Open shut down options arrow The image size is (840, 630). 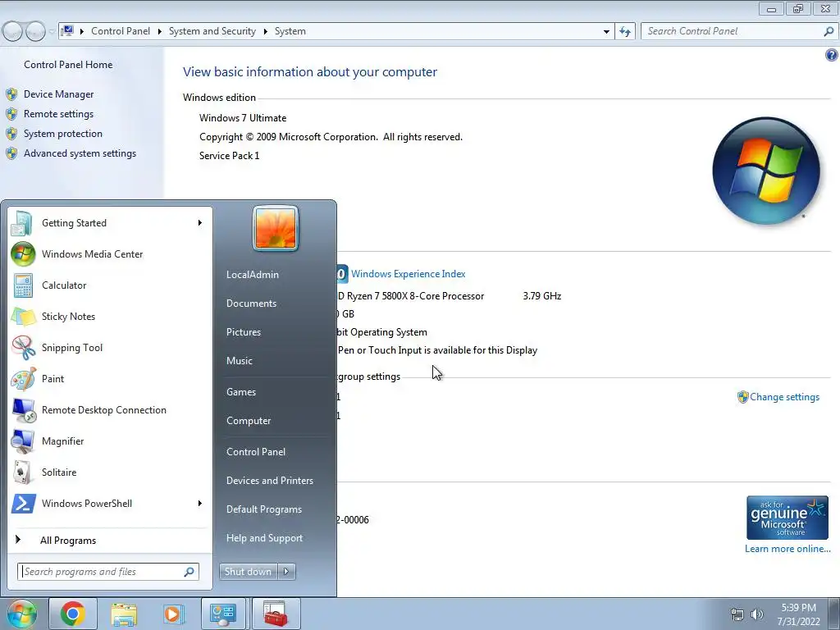pos(286,572)
